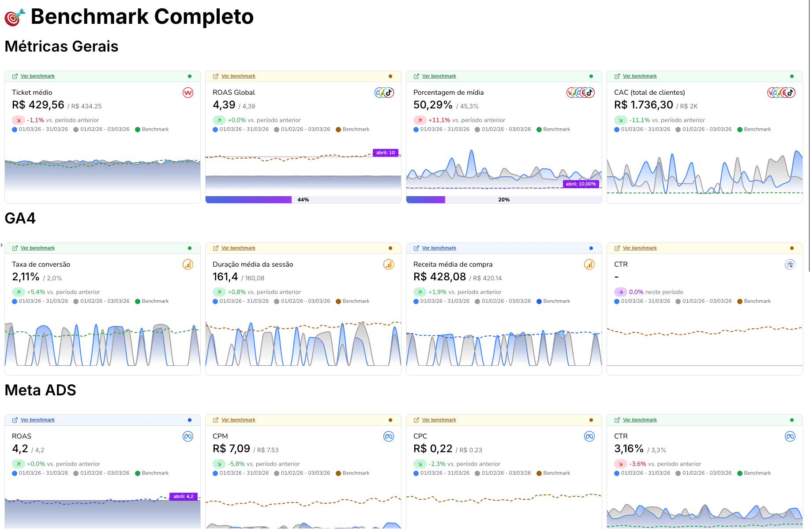This screenshot has width=810, height=532.
Task: Click the CAC (total de clientes) platform icons
Action: tap(781, 93)
